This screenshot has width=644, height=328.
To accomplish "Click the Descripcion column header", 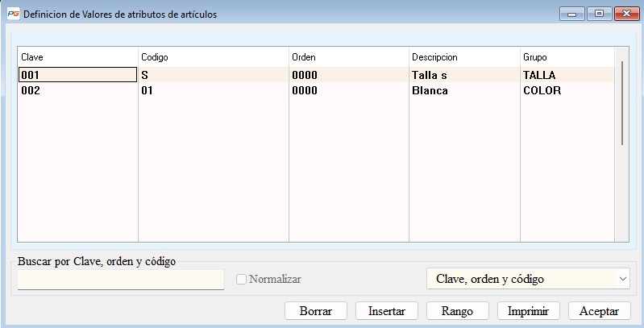I will (464, 57).
